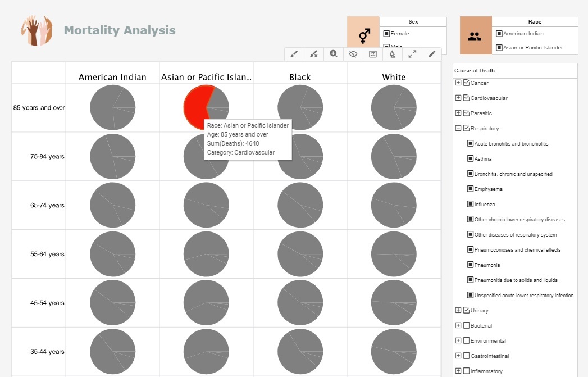Click the gender symbol icon beside Sex

tap(364, 35)
